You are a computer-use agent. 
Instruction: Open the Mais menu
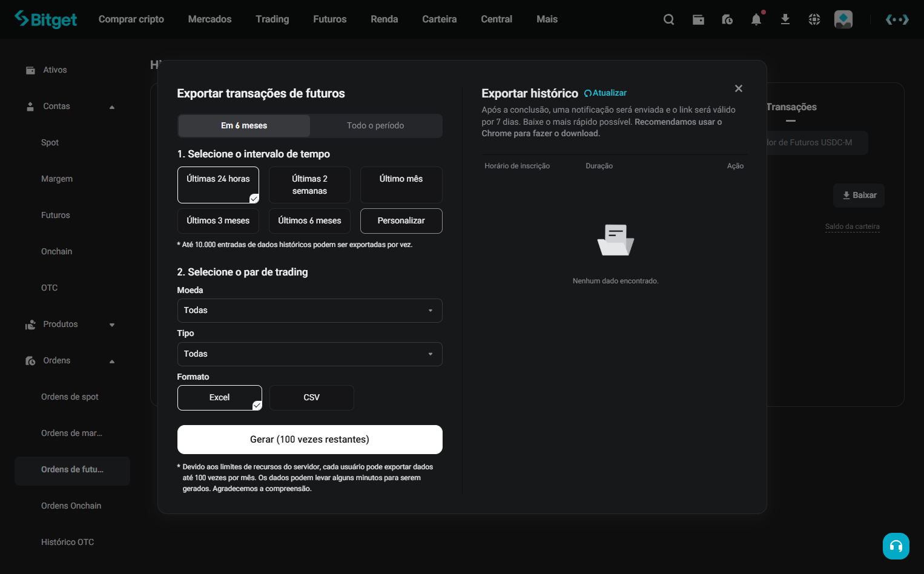pos(547,19)
